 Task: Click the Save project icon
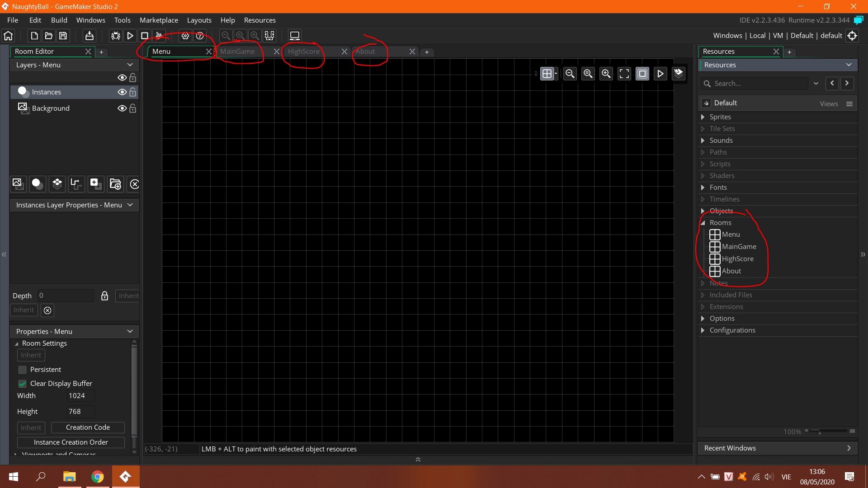63,36
